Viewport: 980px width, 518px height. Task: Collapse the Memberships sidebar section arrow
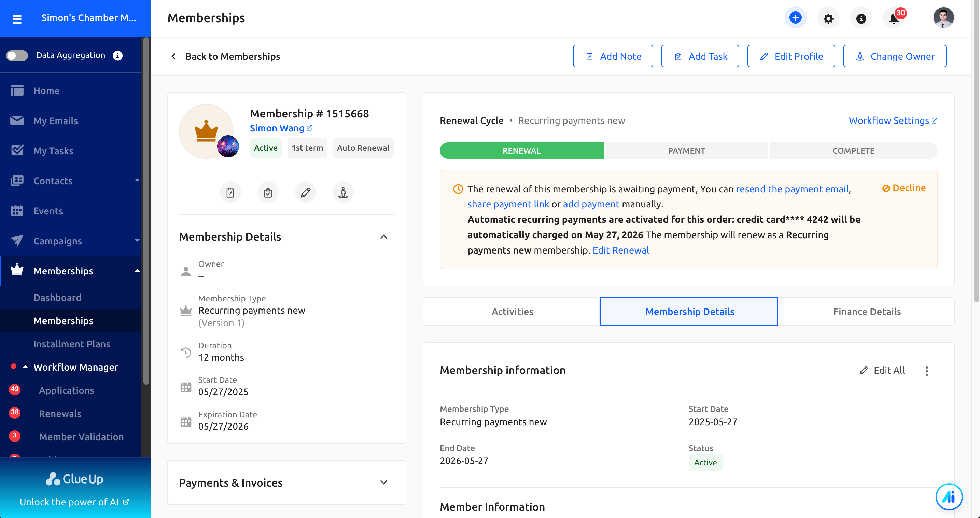point(137,270)
